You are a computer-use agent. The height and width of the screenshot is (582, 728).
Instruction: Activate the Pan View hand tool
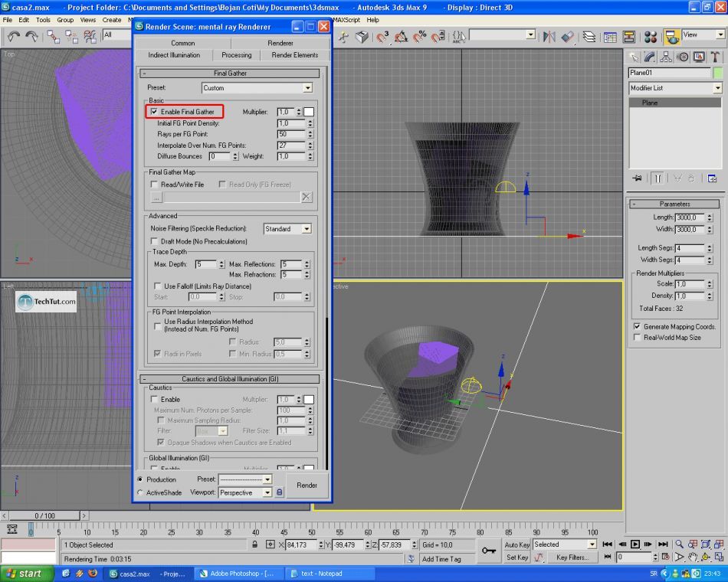693,557
